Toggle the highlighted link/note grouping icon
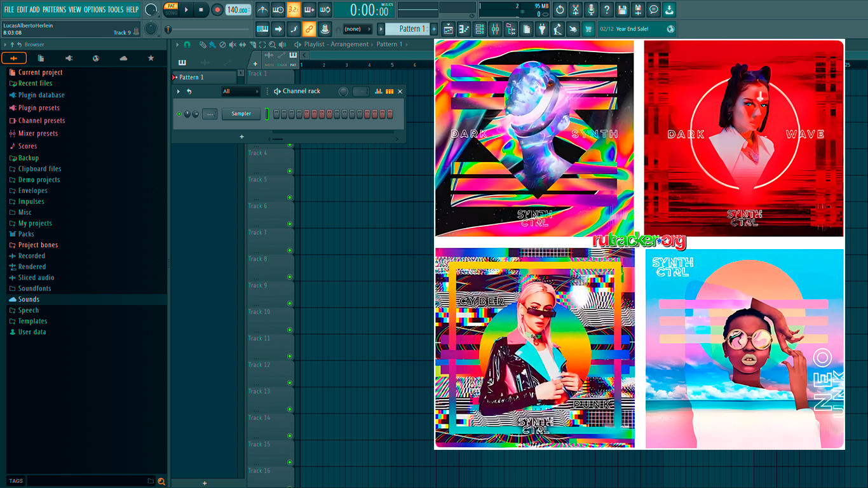The height and width of the screenshot is (488, 868). [x=309, y=29]
